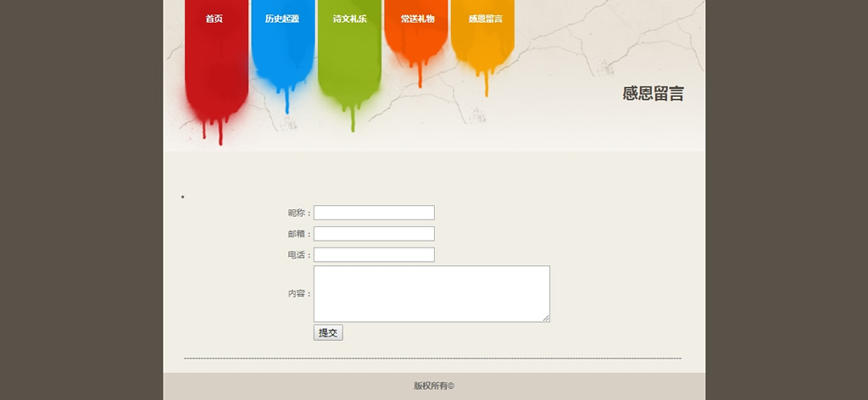
Task: Click into the 电话 input box
Action: pos(374,255)
